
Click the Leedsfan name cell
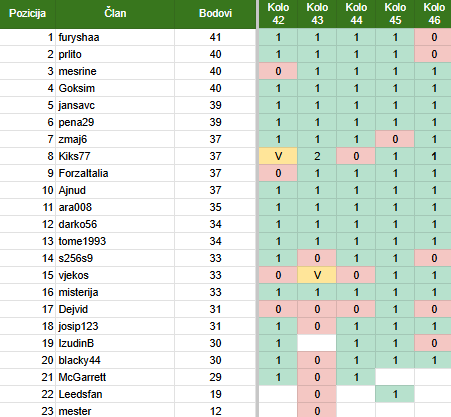pyautogui.click(x=115, y=394)
